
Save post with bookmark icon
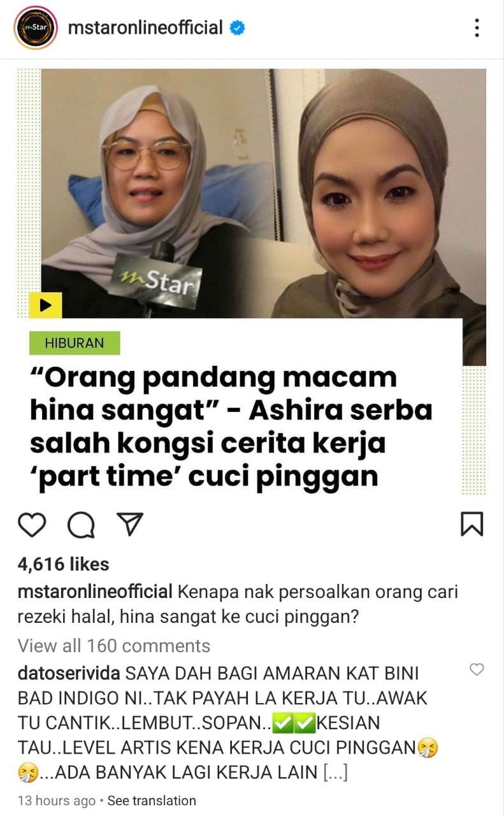[x=472, y=524]
